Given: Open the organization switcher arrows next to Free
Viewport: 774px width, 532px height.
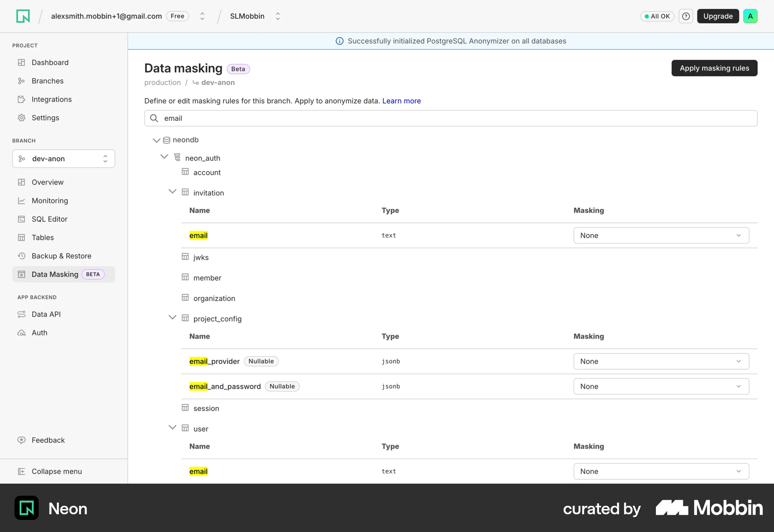Looking at the screenshot, I should tap(202, 16).
